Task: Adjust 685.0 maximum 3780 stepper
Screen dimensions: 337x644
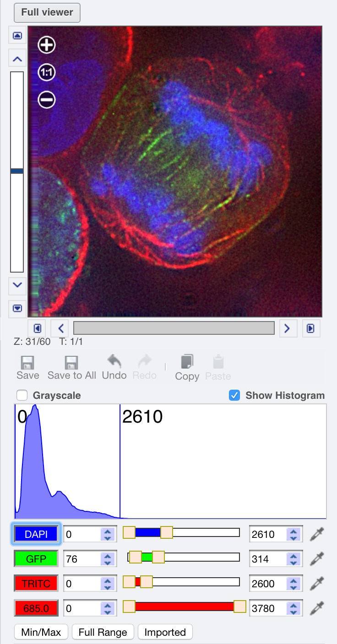Action: 294,608
